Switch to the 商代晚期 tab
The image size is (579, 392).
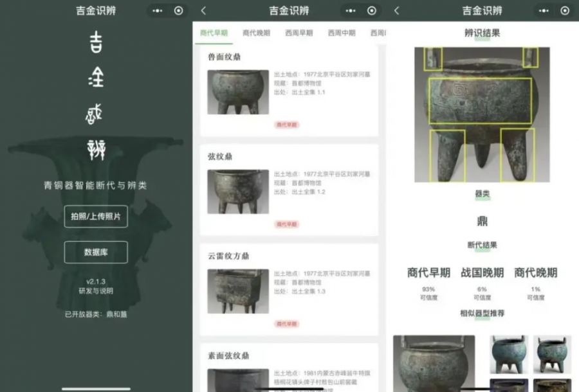click(256, 33)
